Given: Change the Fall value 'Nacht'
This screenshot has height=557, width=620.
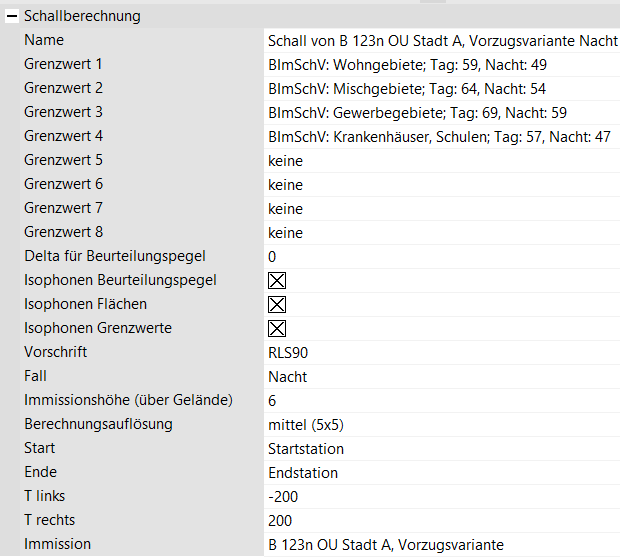Looking at the screenshot, I should tap(440, 377).
